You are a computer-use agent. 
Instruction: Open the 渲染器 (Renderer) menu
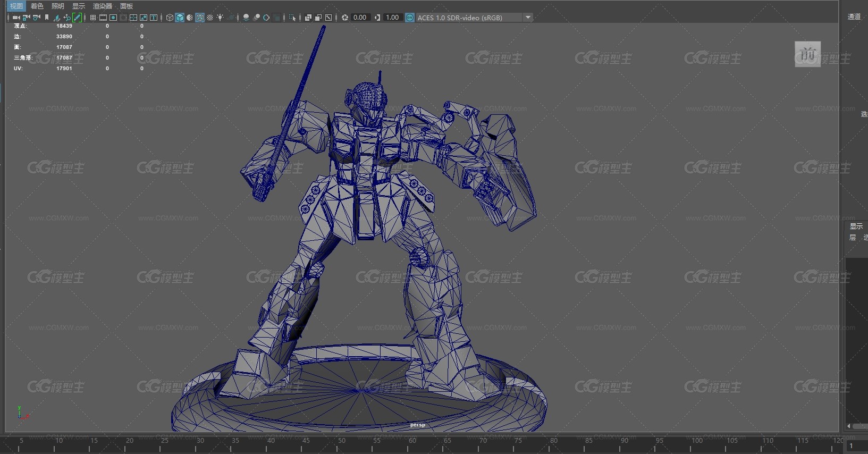tap(102, 6)
